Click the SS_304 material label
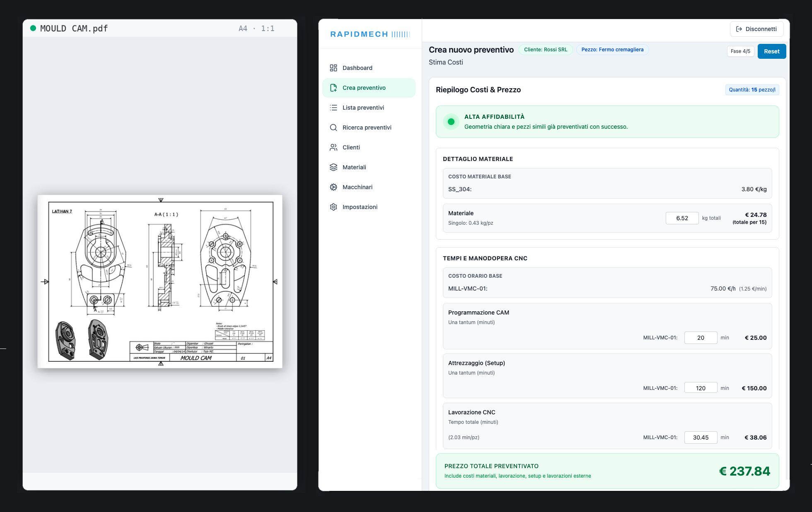The width and height of the screenshot is (812, 512). (x=460, y=189)
